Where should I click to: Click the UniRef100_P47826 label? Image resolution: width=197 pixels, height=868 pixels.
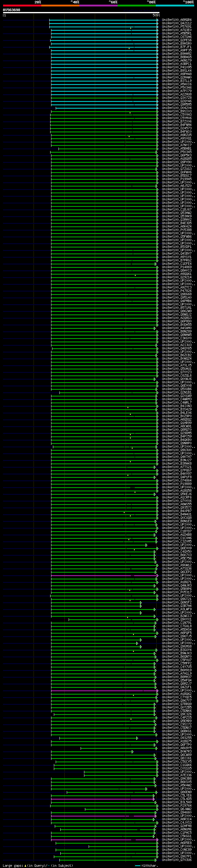pos(176,291)
